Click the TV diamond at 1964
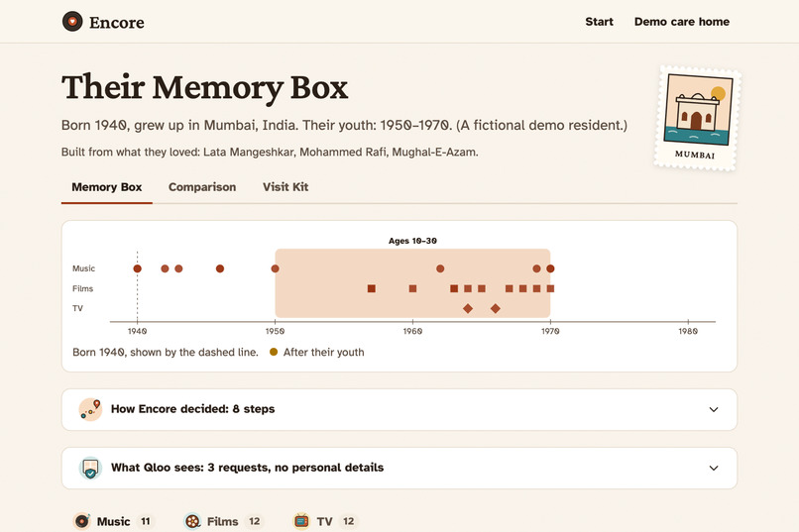 click(468, 308)
